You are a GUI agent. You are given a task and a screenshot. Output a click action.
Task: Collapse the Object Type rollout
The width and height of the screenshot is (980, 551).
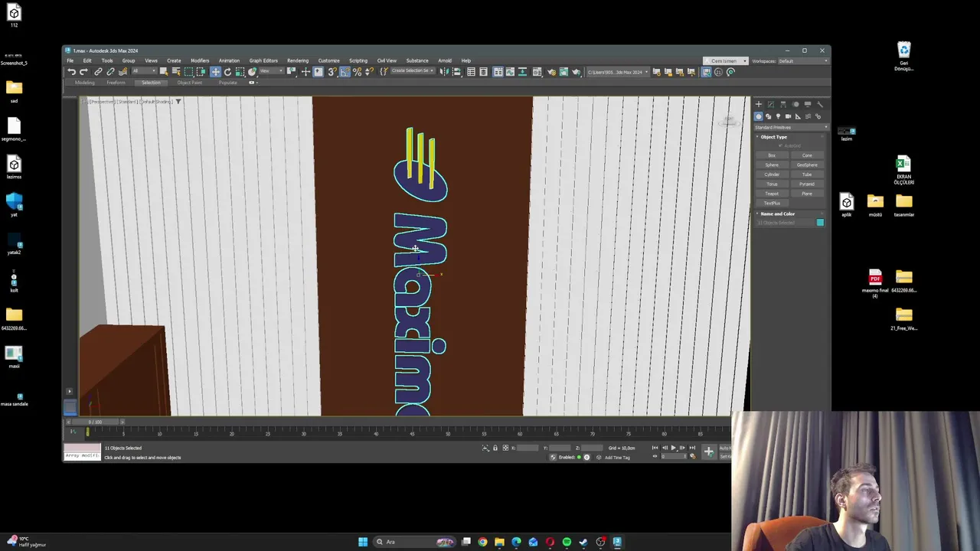[x=773, y=137]
